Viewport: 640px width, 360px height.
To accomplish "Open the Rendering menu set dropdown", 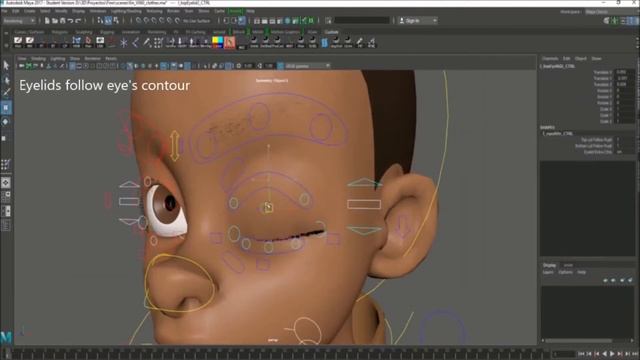I will tap(19, 20).
